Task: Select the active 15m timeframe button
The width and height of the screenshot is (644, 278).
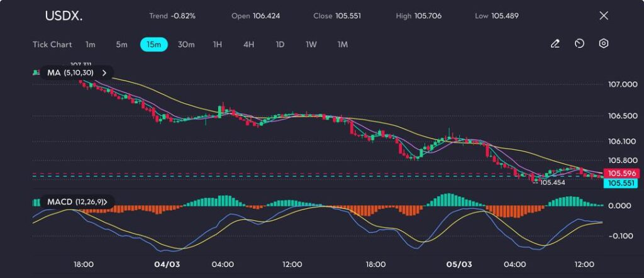Action: pyautogui.click(x=153, y=45)
